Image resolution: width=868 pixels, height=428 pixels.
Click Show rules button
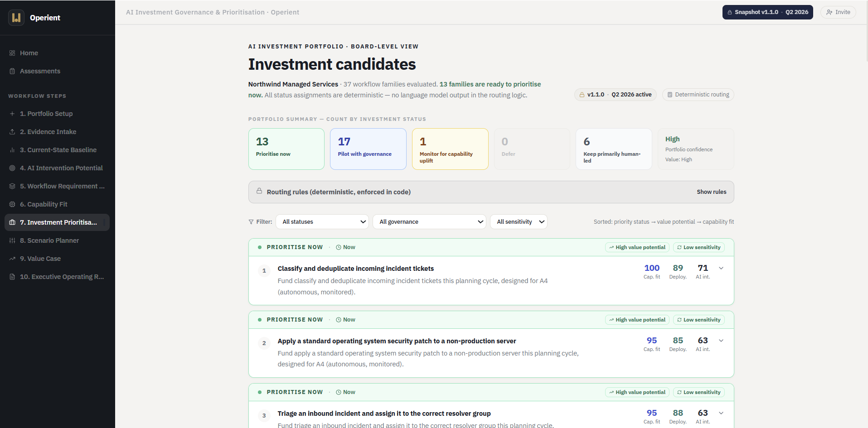click(x=712, y=192)
